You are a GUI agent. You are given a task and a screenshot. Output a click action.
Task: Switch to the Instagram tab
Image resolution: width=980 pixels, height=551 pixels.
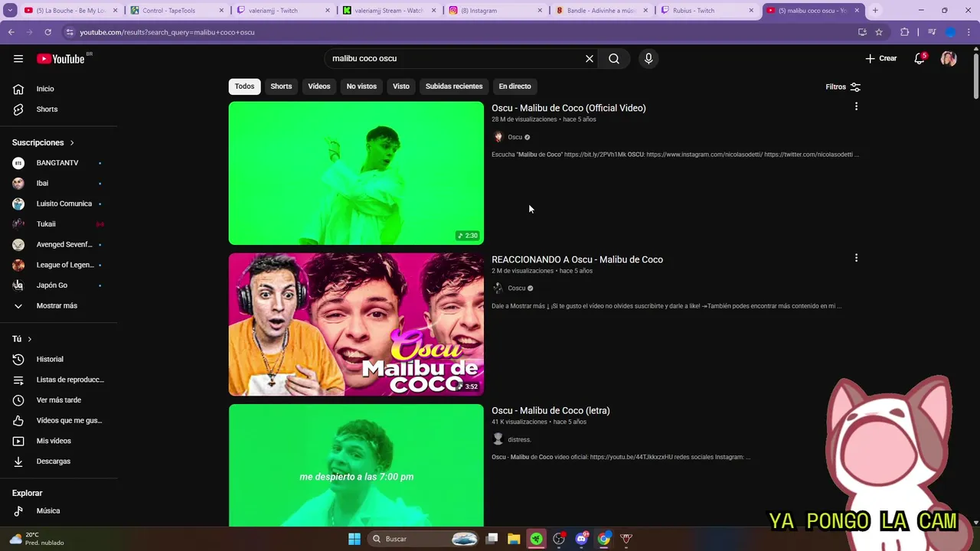click(496, 11)
